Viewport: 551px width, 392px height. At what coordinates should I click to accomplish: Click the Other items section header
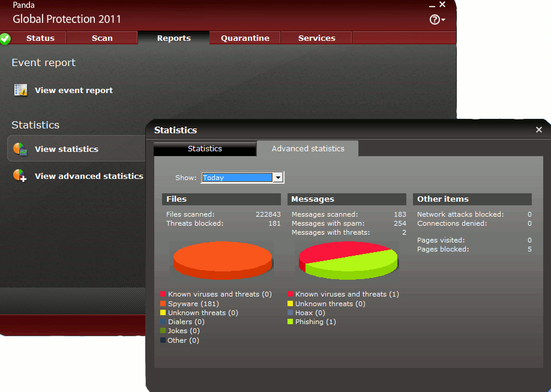(472, 199)
